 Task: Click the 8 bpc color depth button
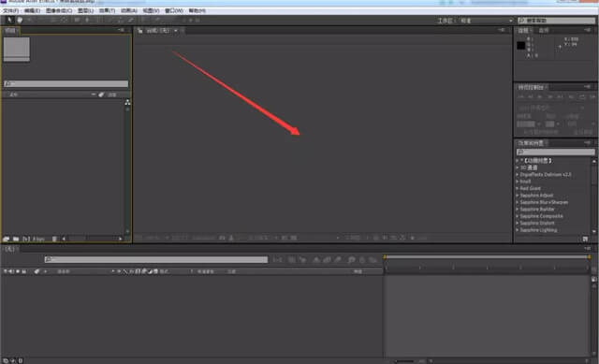[38, 239]
